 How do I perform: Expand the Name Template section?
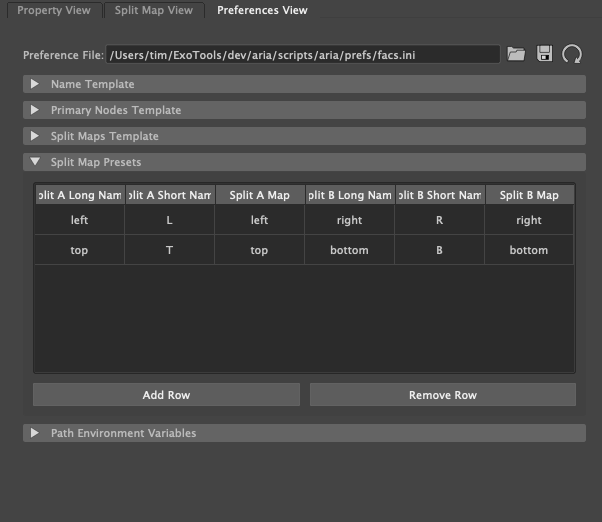pos(304,84)
